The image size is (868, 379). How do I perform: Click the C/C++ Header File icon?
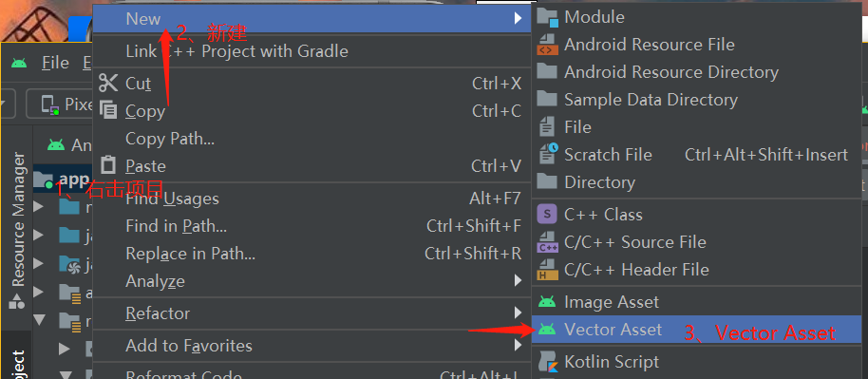(547, 270)
